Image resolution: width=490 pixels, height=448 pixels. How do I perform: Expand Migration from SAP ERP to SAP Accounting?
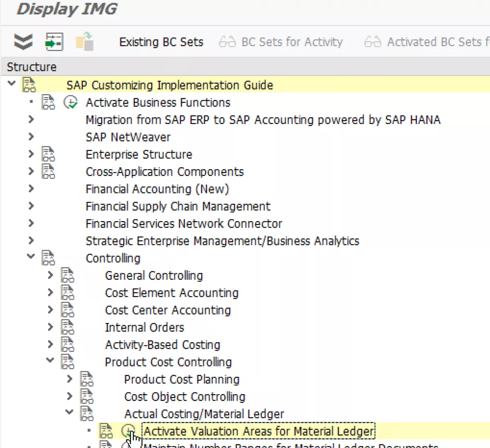click(31, 119)
